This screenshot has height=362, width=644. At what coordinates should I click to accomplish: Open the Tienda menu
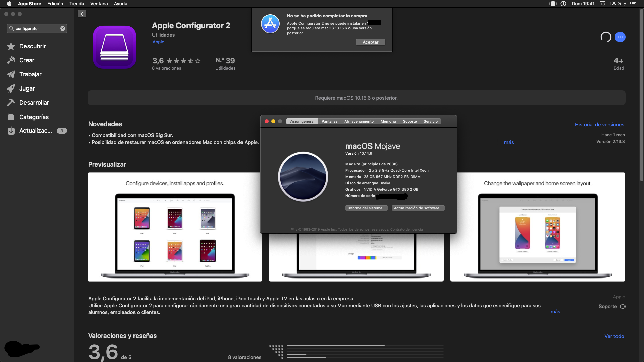coord(76,4)
